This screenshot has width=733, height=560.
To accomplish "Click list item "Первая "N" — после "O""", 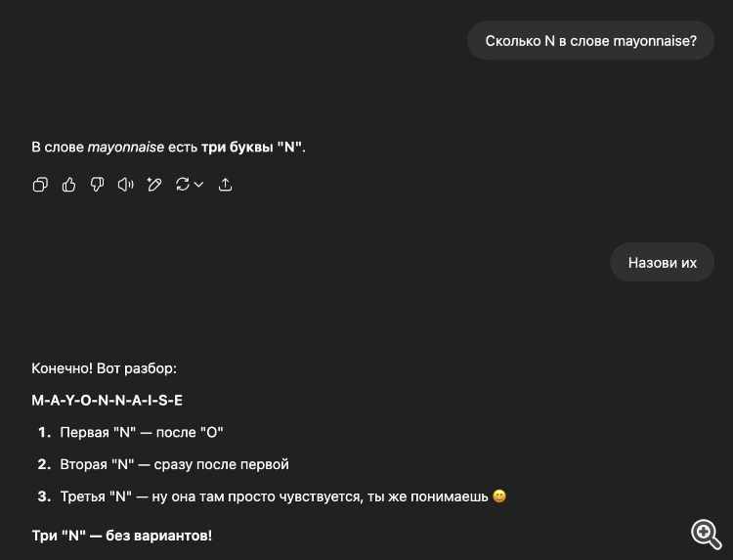I will [x=142, y=432].
